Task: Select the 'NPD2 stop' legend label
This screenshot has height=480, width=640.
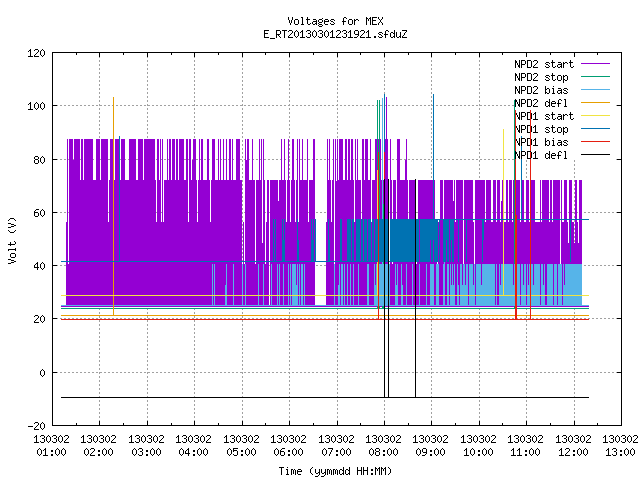Action: 541,77
